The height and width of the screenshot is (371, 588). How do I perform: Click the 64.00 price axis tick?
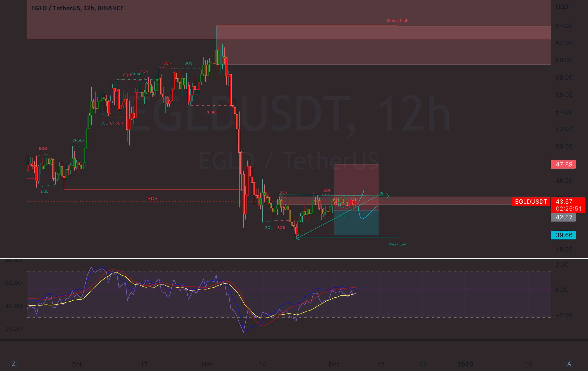click(564, 26)
